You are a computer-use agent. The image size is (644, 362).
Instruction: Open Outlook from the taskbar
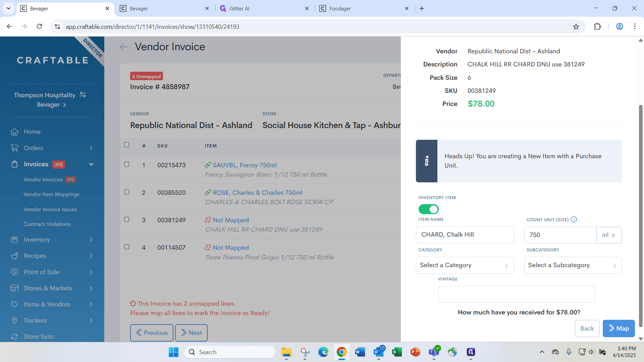click(x=379, y=352)
